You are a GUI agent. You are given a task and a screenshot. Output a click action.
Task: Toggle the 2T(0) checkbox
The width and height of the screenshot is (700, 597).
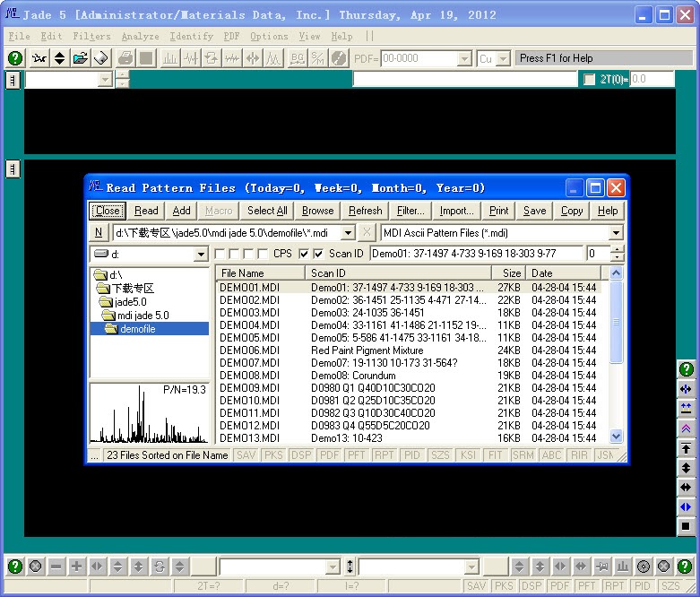[x=589, y=80]
